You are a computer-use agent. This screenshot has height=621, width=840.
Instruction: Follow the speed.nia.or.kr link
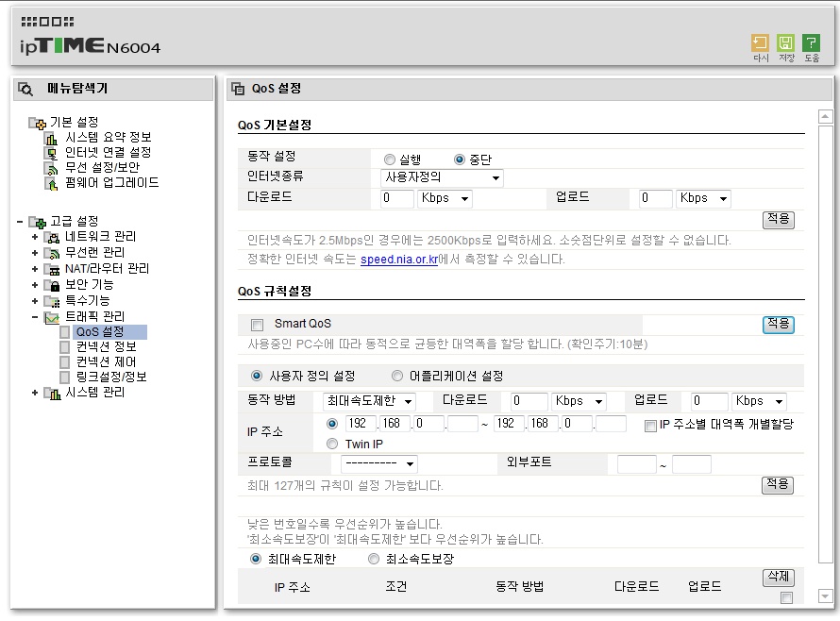point(399,260)
